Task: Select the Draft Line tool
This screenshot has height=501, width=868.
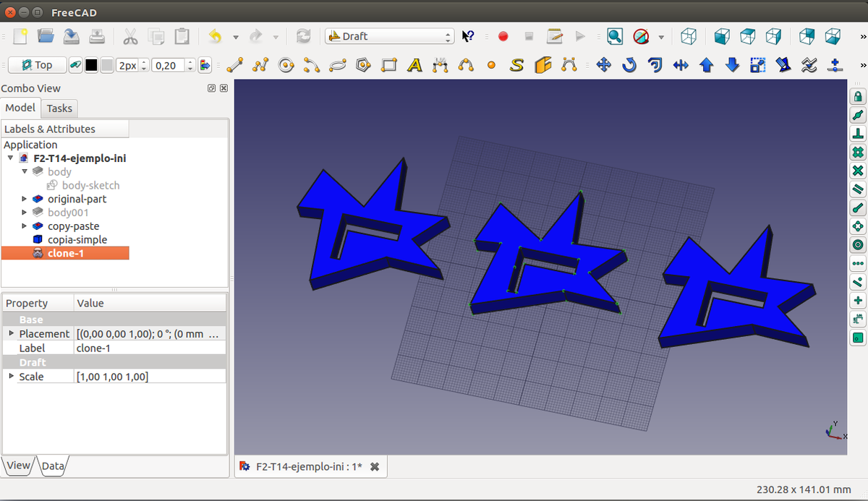Action: coord(234,65)
